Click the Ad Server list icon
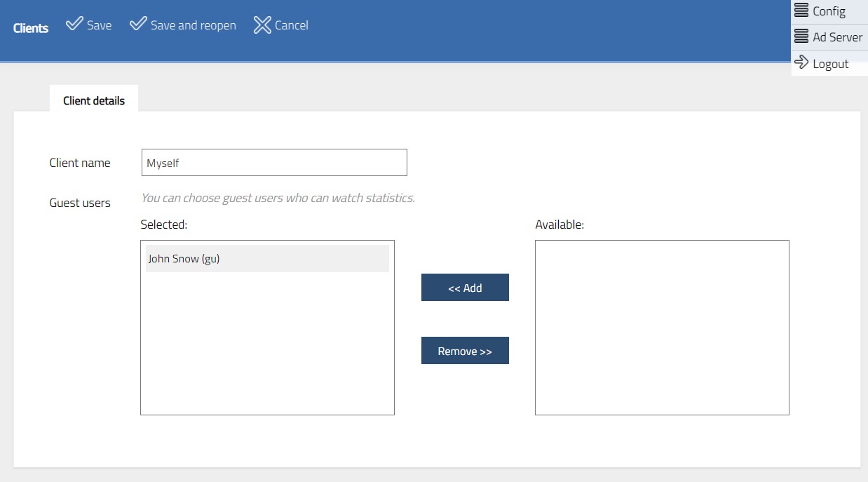The width and height of the screenshot is (868, 482). click(800, 36)
